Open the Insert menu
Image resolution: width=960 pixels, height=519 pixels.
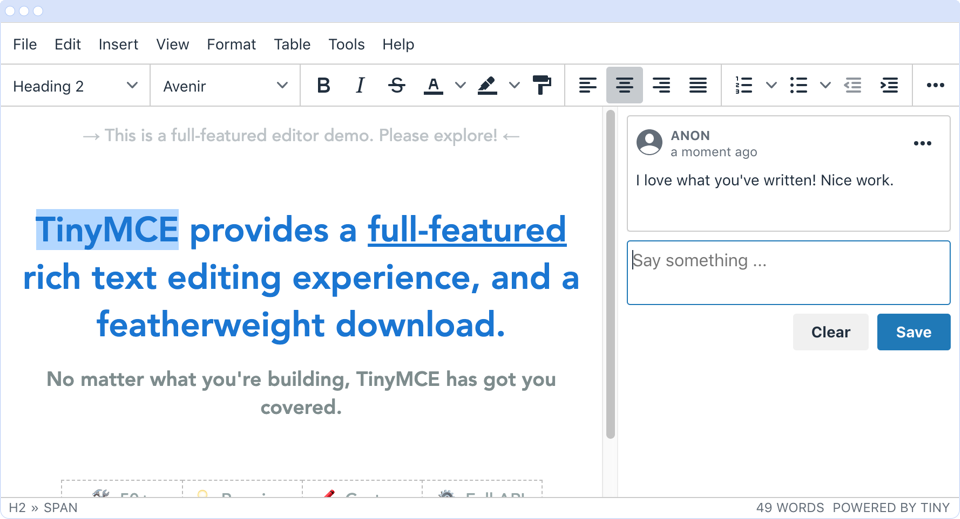click(x=118, y=45)
